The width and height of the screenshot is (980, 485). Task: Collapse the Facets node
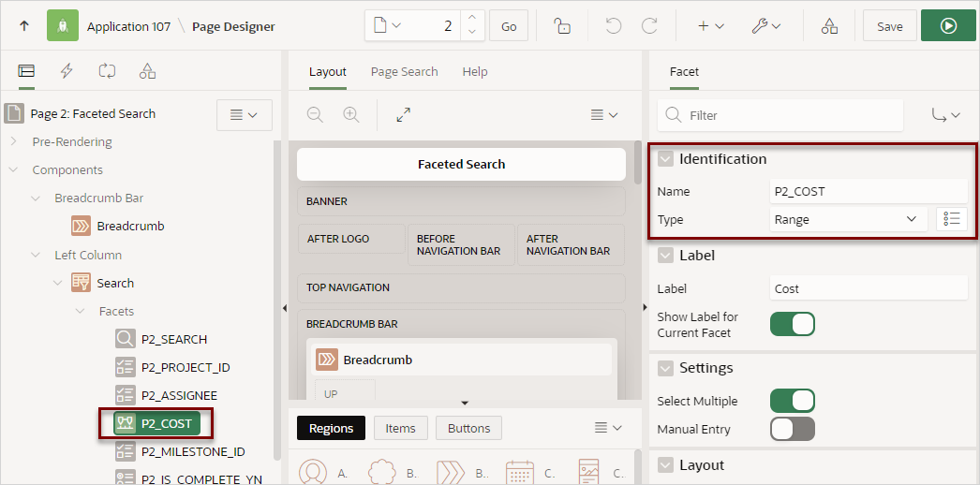[x=81, y=311]
